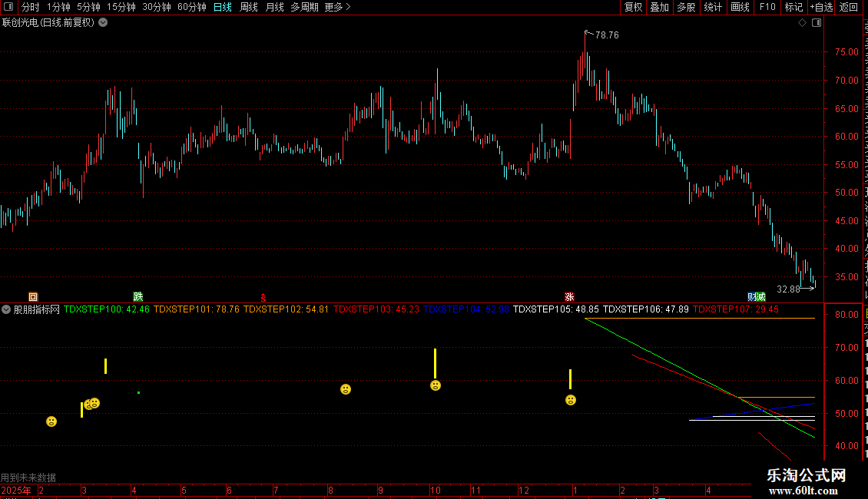Click TDXSTEP105: 48.85 value

click(556, 309)
